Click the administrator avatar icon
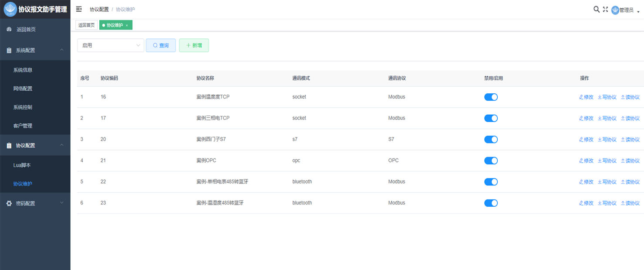Screen dimensions: 644x270 click(615, 10)
